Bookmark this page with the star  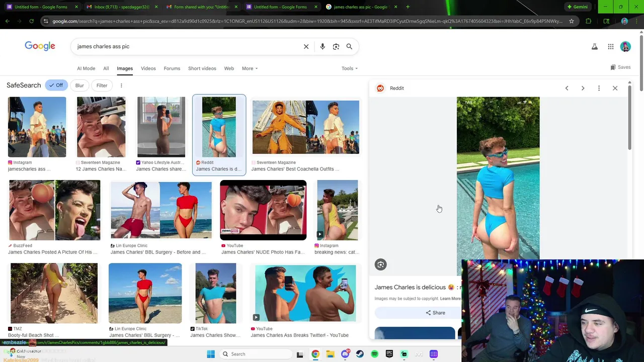[572, 21]
